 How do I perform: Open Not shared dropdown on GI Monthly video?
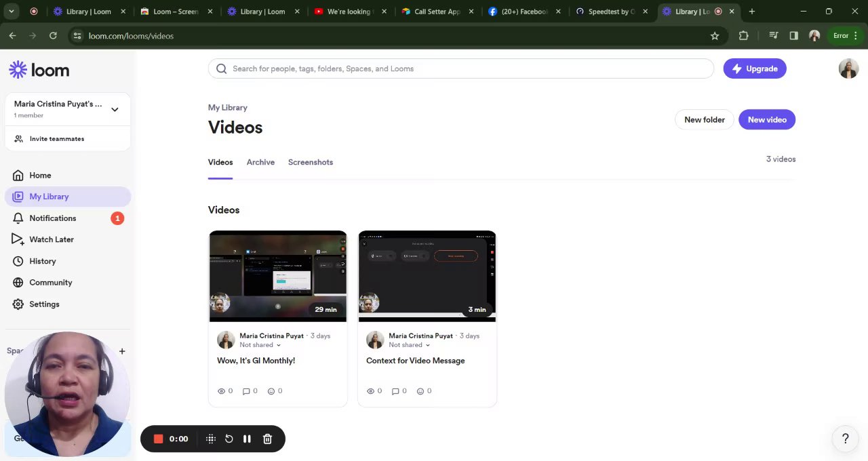tap(260, 345)
